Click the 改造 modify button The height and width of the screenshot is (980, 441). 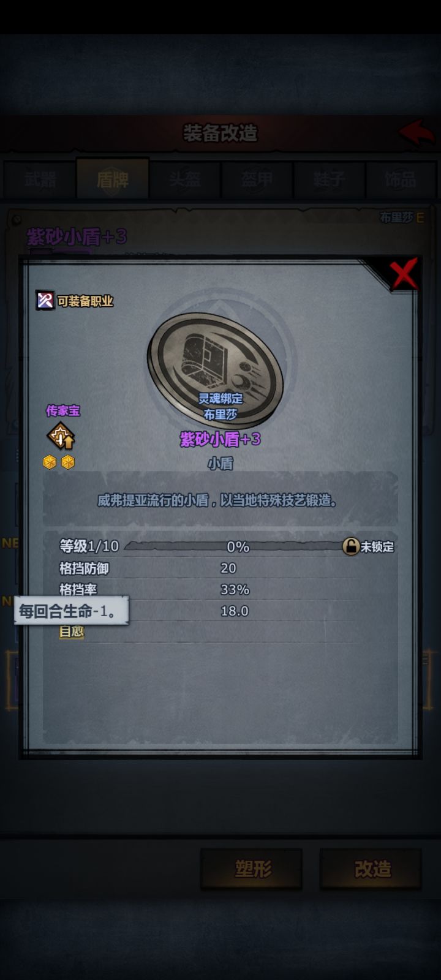coord(371,869)
